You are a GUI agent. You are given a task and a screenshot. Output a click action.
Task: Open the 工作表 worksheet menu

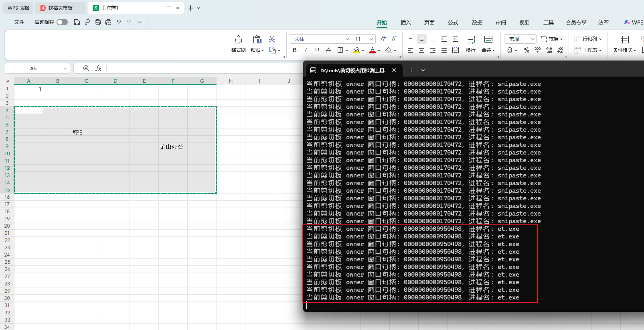point(588,50)
